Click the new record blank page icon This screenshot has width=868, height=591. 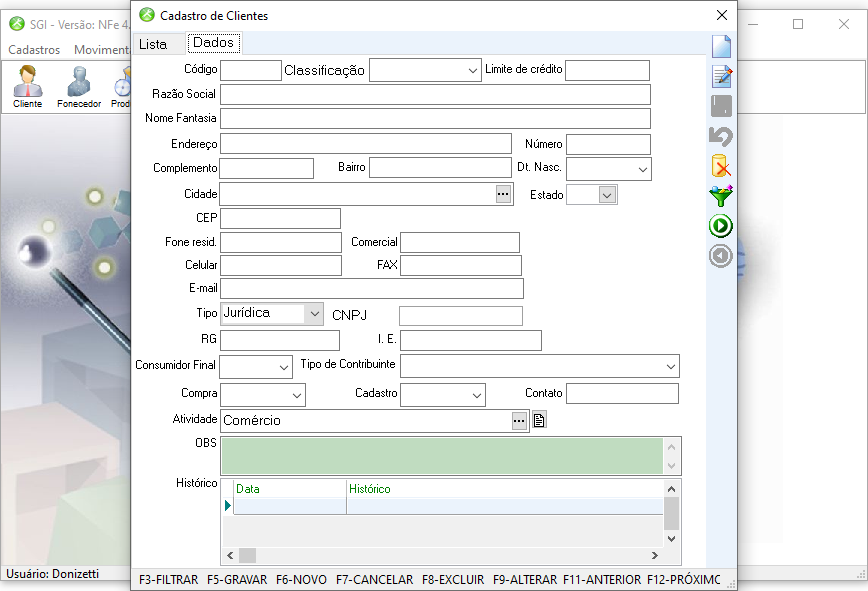(x=721, y=46)
